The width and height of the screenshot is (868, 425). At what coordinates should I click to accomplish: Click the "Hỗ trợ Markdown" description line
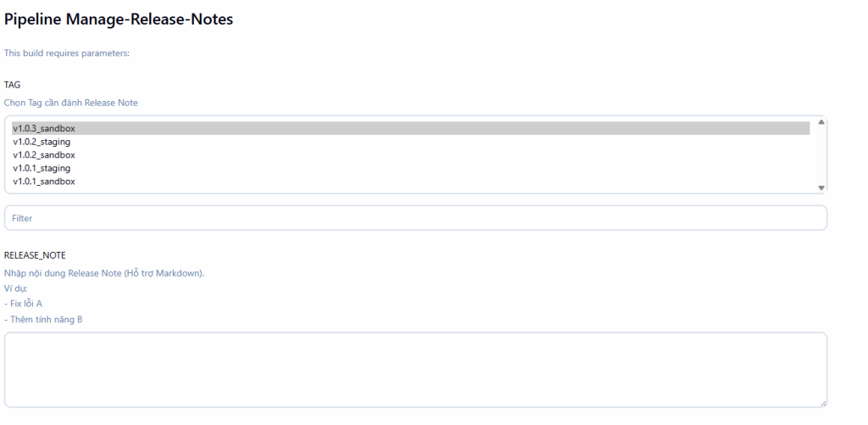coord(104,273)
